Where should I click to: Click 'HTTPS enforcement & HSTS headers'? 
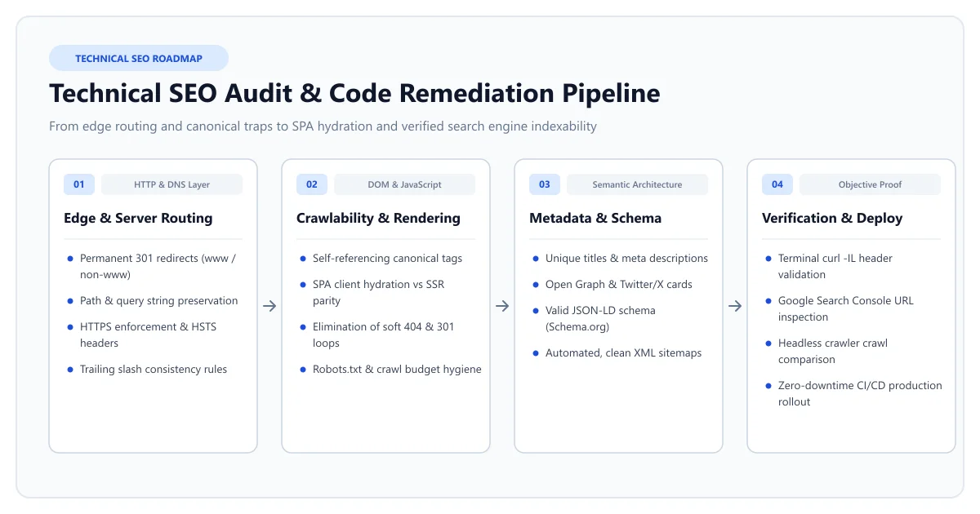148,335
